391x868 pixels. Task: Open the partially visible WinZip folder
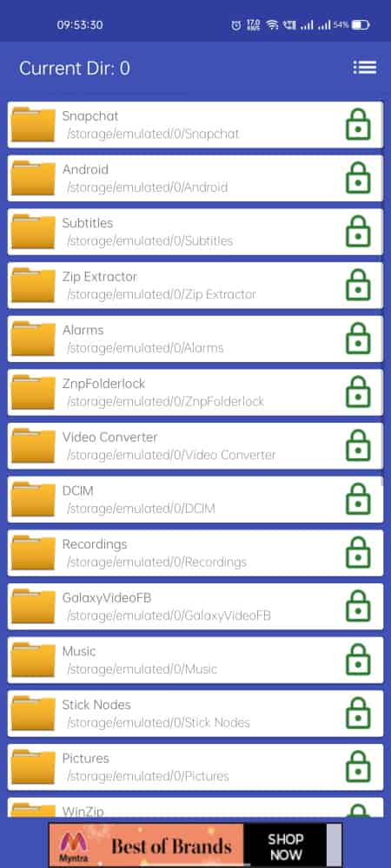pyautogui.click(x=195, y=807)
